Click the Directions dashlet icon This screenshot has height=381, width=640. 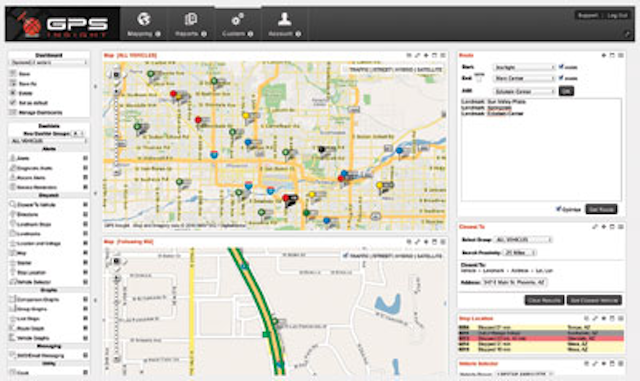(x=13, y=214)
